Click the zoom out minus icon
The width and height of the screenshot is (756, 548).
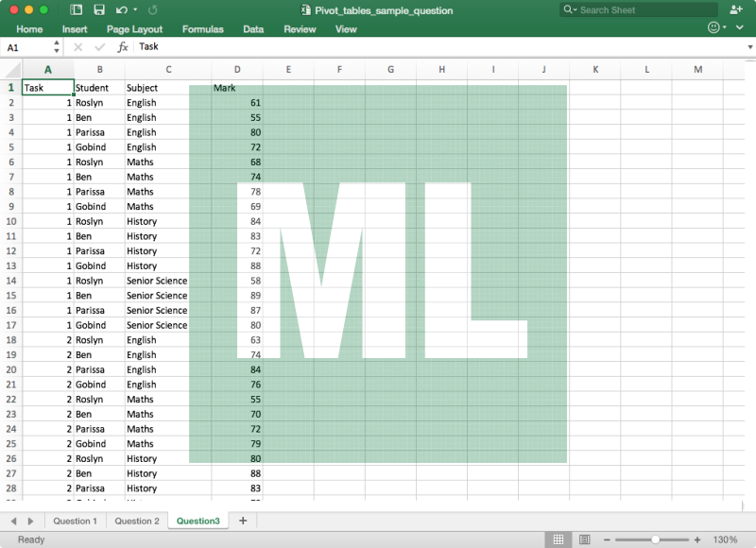(607, 539)
